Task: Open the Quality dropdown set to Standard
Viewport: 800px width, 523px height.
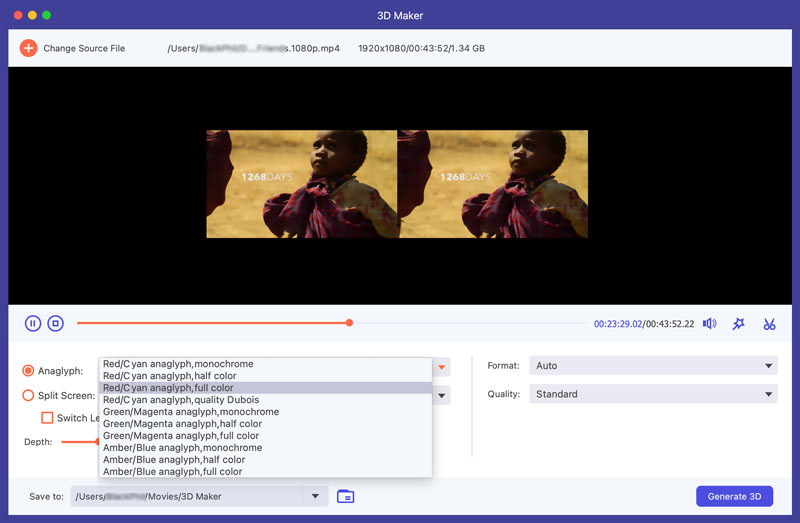Action: [x=653, y=394]
